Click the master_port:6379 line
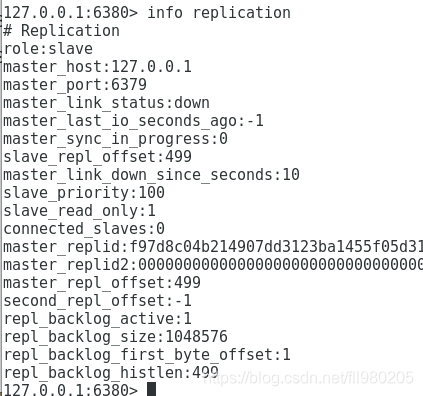 tap(75, 85)
